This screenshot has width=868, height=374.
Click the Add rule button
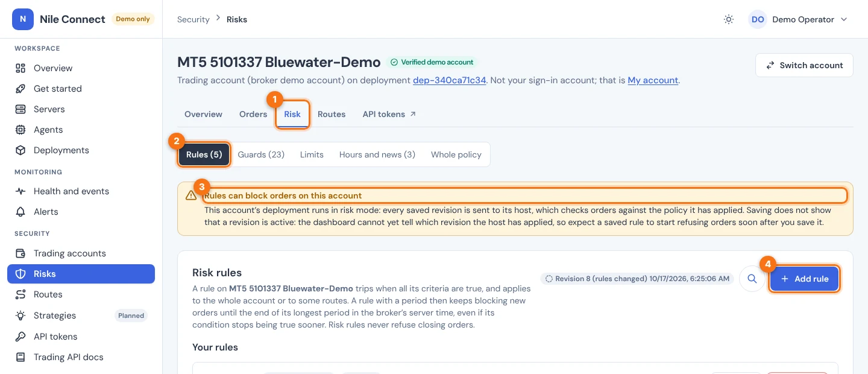pyautogui.click(x=804, y=279)
